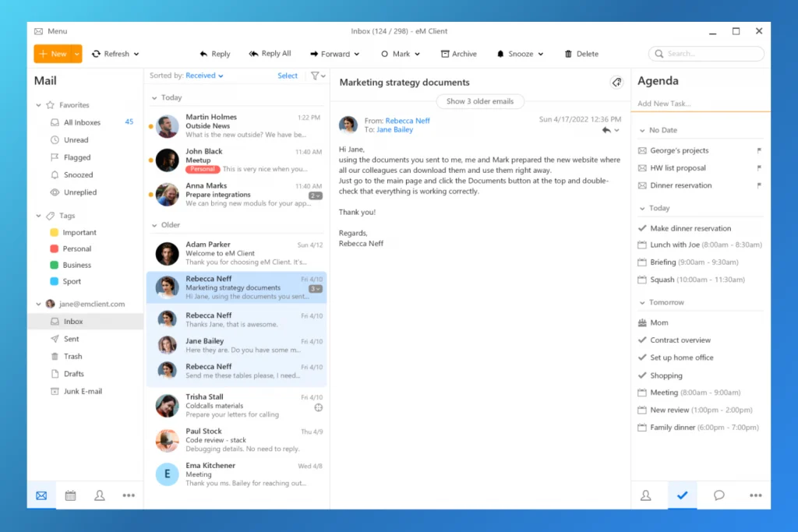This screenshot has height=532, width=798.
Task: Change the Sorted by Received option
Action: click(204, 76)
